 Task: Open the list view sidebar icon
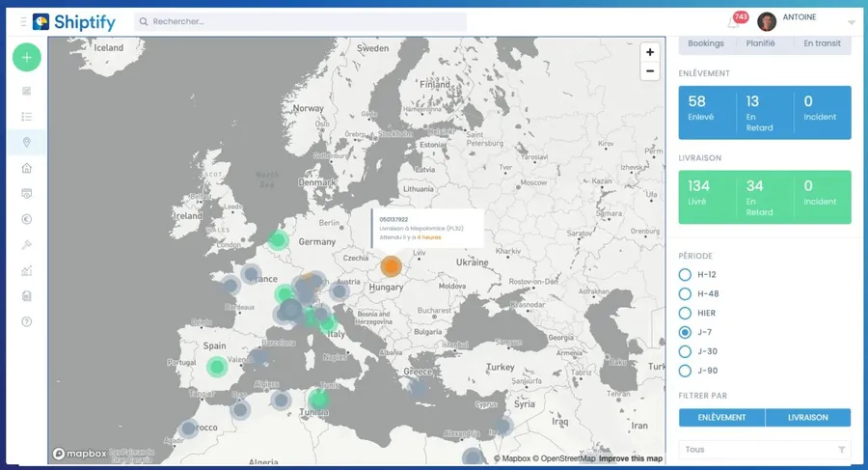[27, 117]
